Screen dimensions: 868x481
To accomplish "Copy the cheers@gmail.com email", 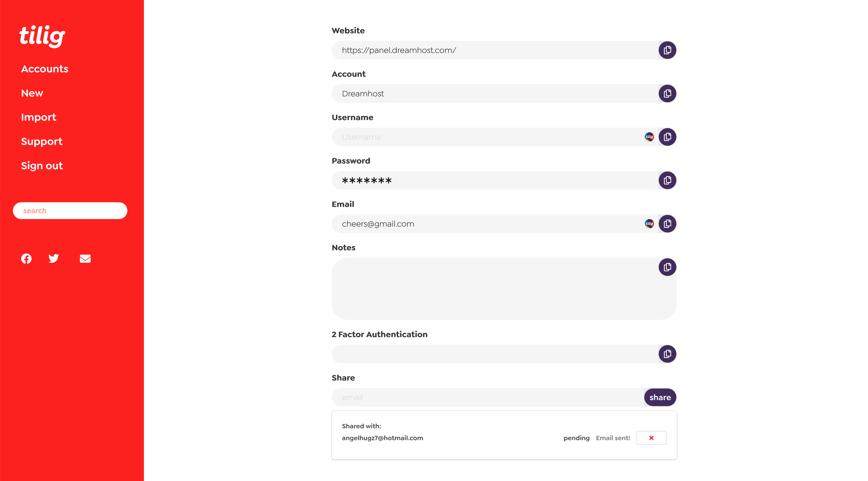I will [x=667, y=224].
